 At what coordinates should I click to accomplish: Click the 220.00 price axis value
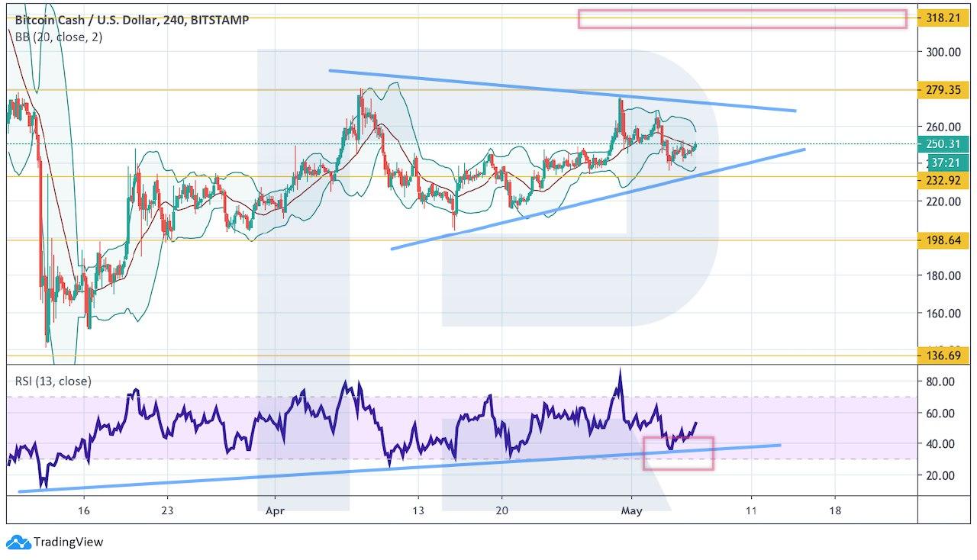coord(943,201)
